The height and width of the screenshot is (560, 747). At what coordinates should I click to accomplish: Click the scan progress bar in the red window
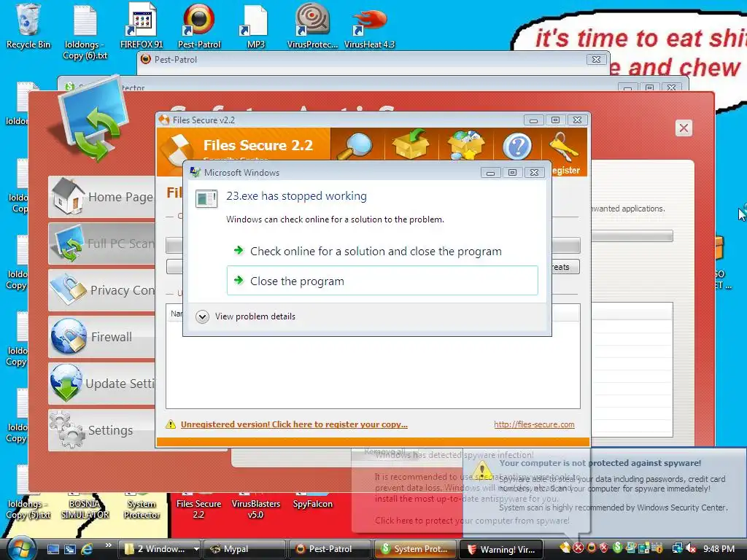(x=632, y=236)
